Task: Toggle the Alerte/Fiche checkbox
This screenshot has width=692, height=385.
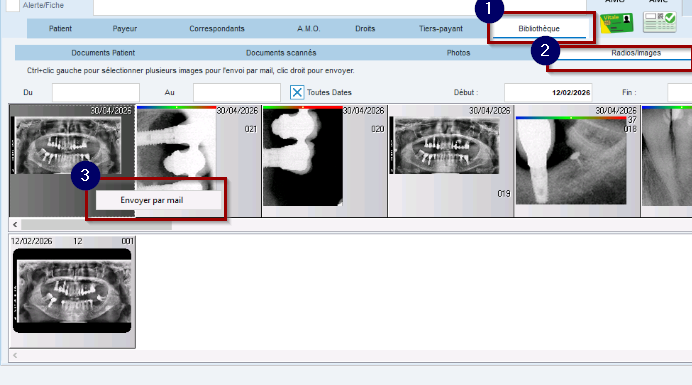Action: pyautogui.click(x=13, y=5)
